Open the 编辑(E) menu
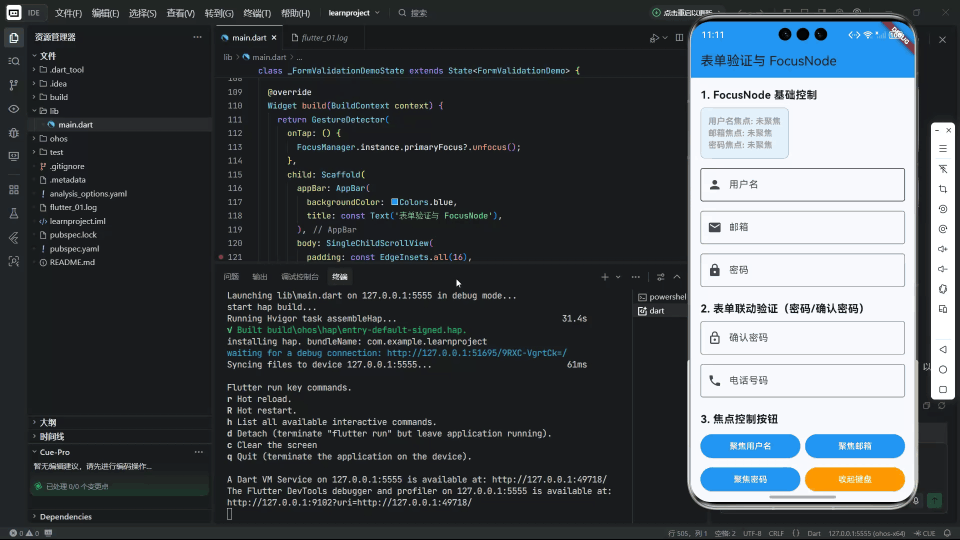 click(105, 13)
